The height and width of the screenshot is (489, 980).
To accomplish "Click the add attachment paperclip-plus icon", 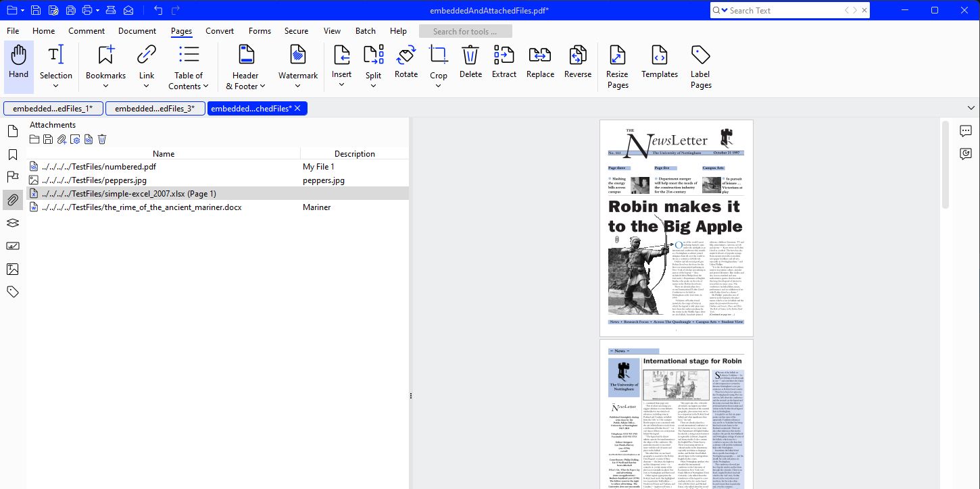I will tap(61, 139).
